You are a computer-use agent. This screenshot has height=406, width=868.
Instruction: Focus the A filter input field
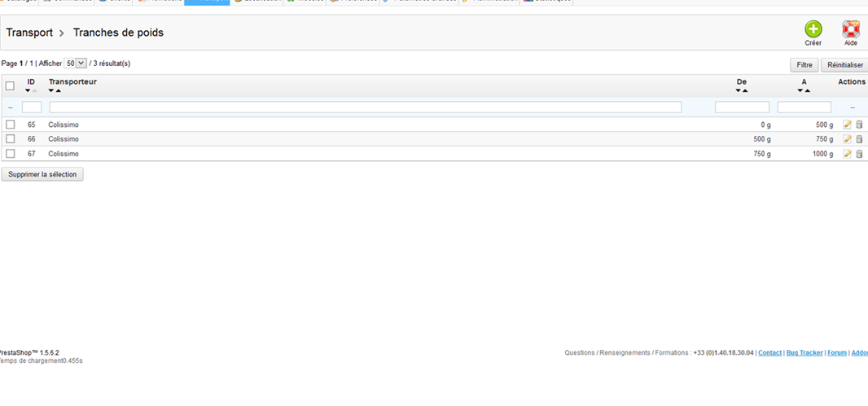[x=804, y=107]
